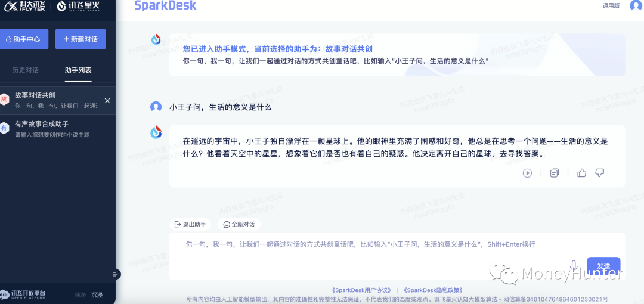Select the 纯净 display mode
644x304 pixels.
pyautogui.click(x=80, y=294)
